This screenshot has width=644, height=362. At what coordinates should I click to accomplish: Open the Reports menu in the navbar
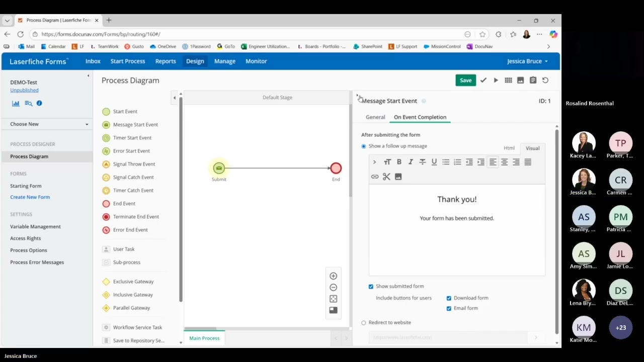(x=166, y=61)
